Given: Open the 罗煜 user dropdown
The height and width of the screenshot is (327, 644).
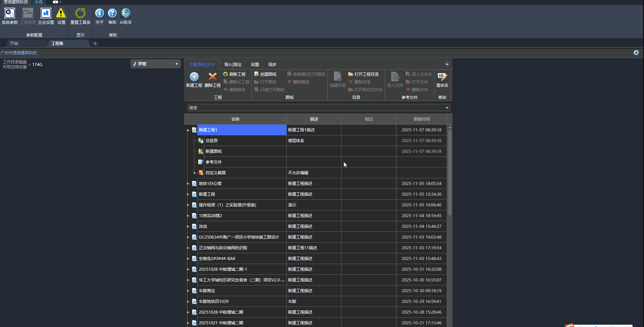Looking at the screenshot, I should point(155,64).
